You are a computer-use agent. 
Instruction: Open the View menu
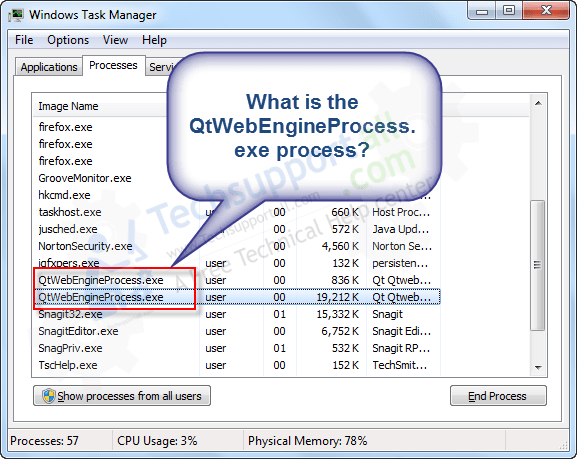(x=115, y=40)
